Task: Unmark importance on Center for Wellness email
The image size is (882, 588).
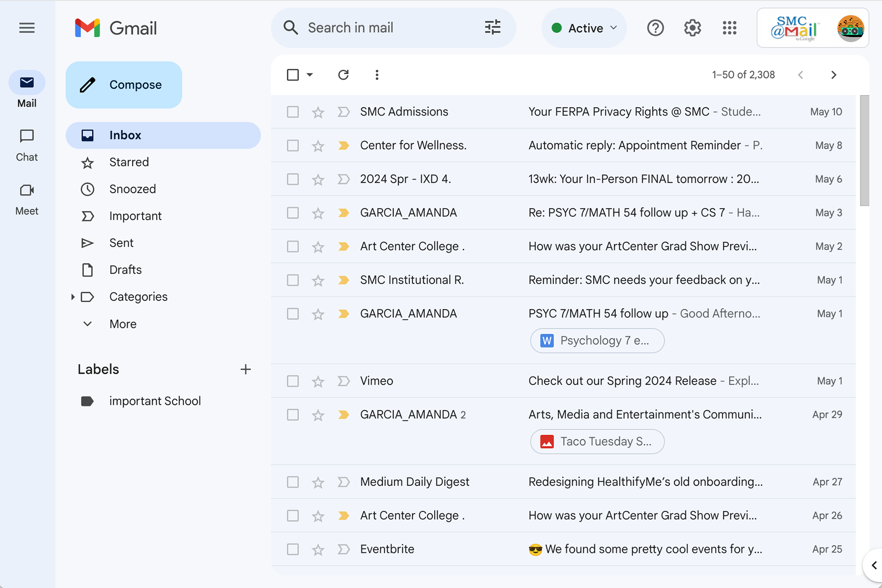Action: pyautogui.click(x=344, y=146)
